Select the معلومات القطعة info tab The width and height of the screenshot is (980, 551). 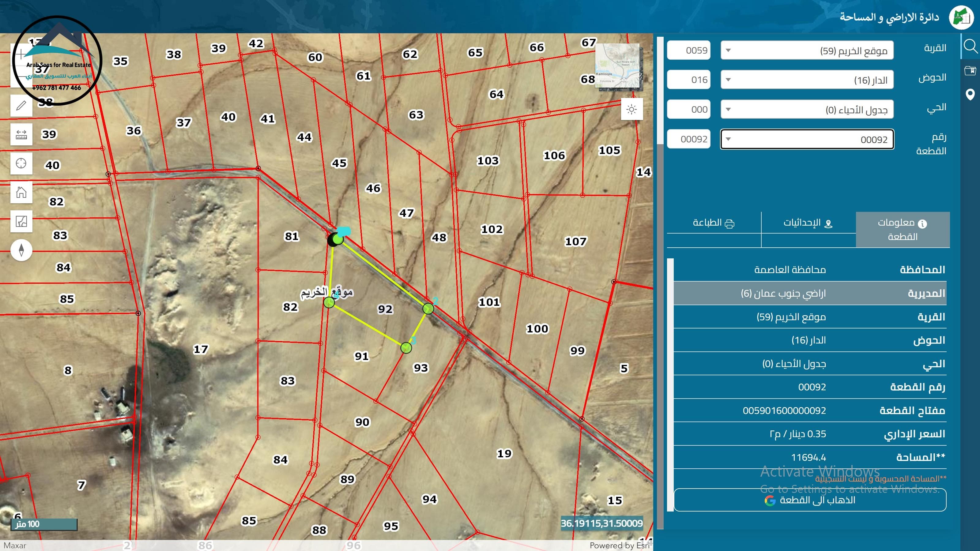903,229
